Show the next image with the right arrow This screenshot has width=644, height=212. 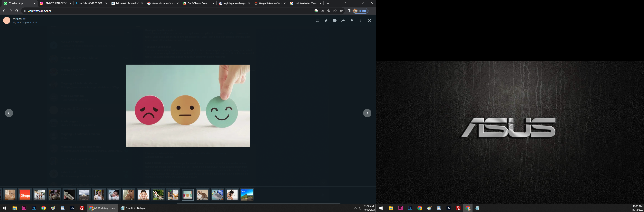coord(367,113)
